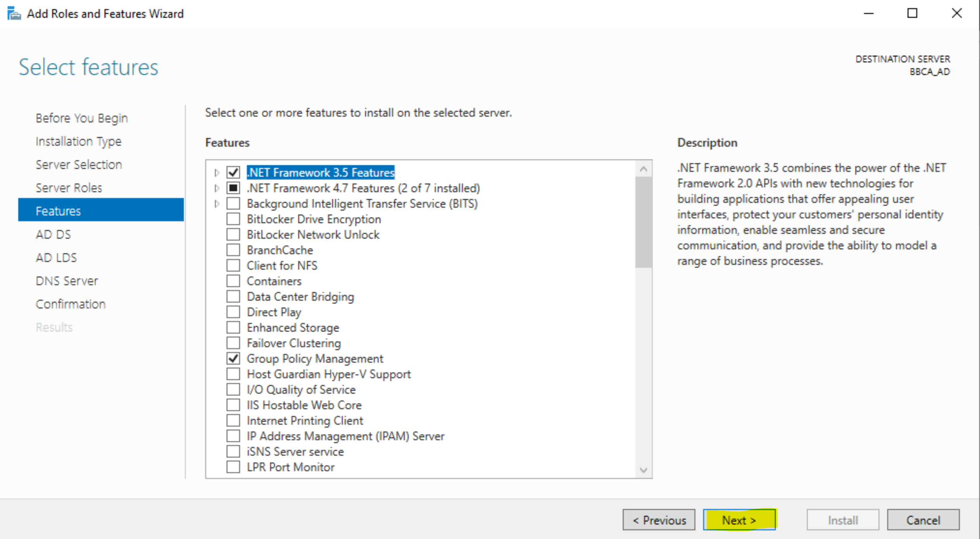Click scroll up arrow in features list
Screen dimensions: 980x539
click(x=644, y=169)
